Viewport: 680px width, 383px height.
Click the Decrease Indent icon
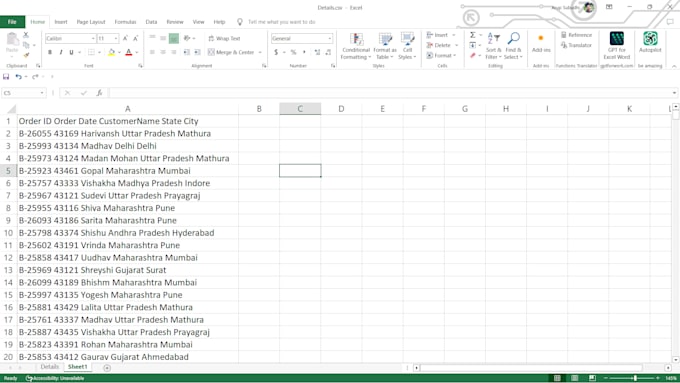coord(186,52)
